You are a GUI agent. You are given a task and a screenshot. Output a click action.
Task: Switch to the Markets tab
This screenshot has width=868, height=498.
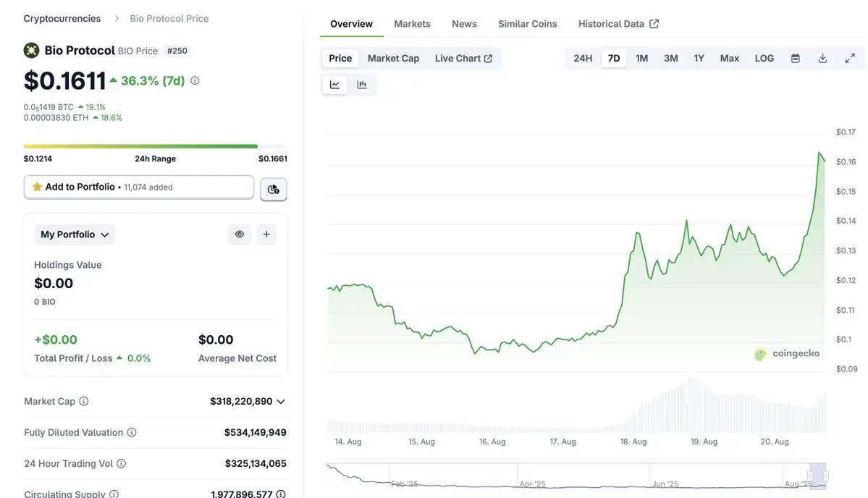(x=412, y=24)
